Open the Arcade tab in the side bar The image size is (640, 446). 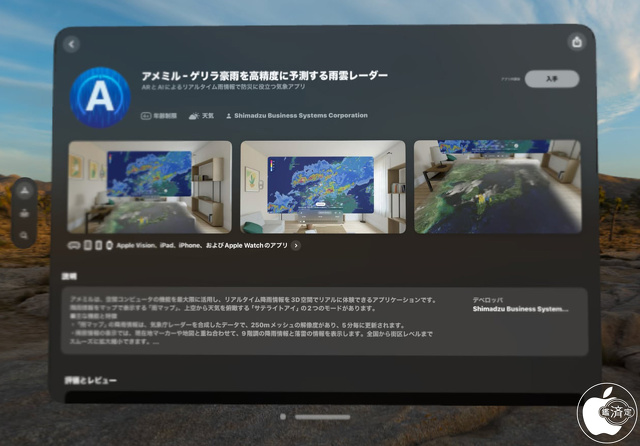24,213
